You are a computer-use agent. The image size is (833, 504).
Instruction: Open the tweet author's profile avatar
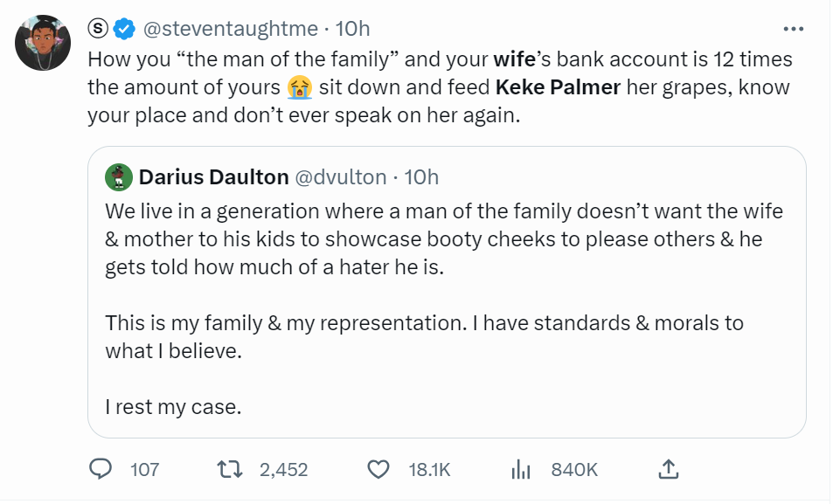(x=43, y=43)
